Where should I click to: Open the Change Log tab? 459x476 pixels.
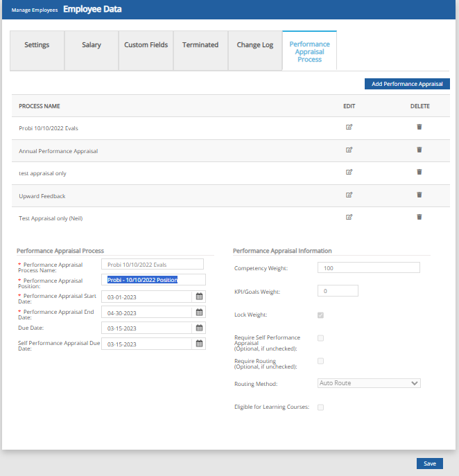coord(254,45)
